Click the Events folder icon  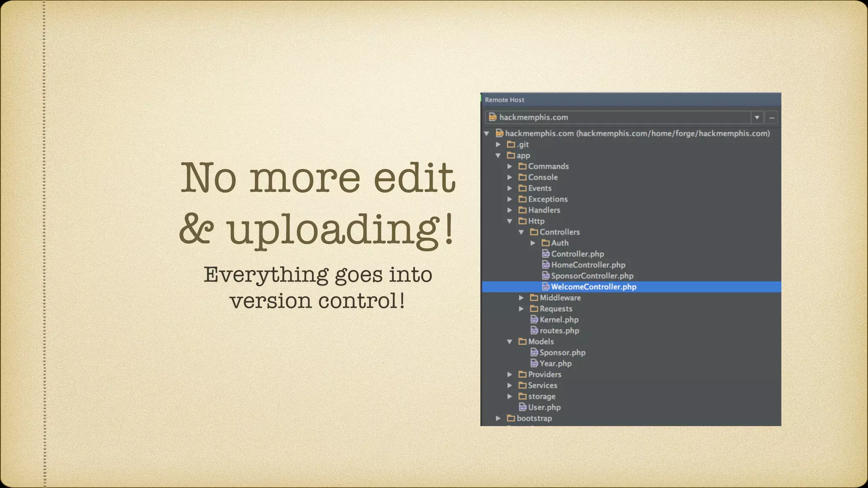pos(523,188)
